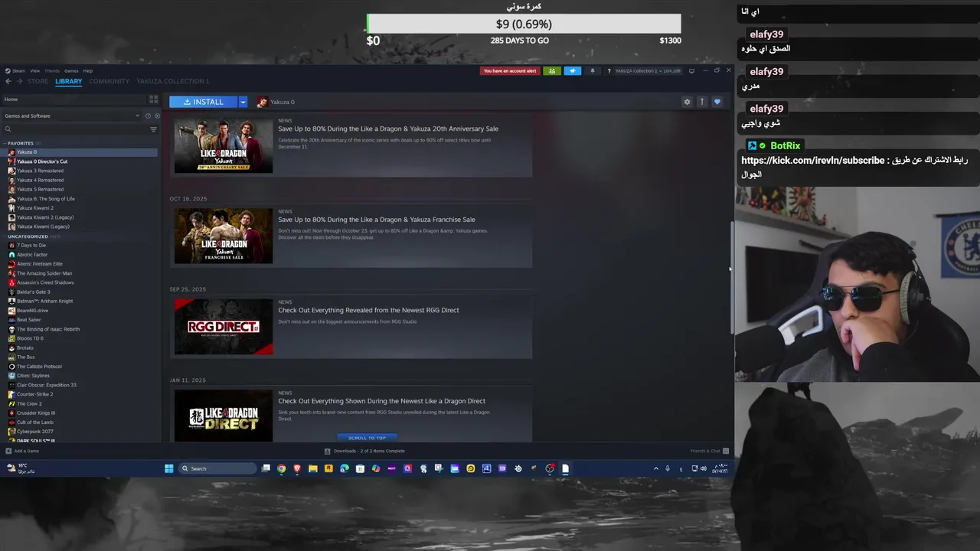Click the Steam page vertical scrollbar

pos(732,277)
